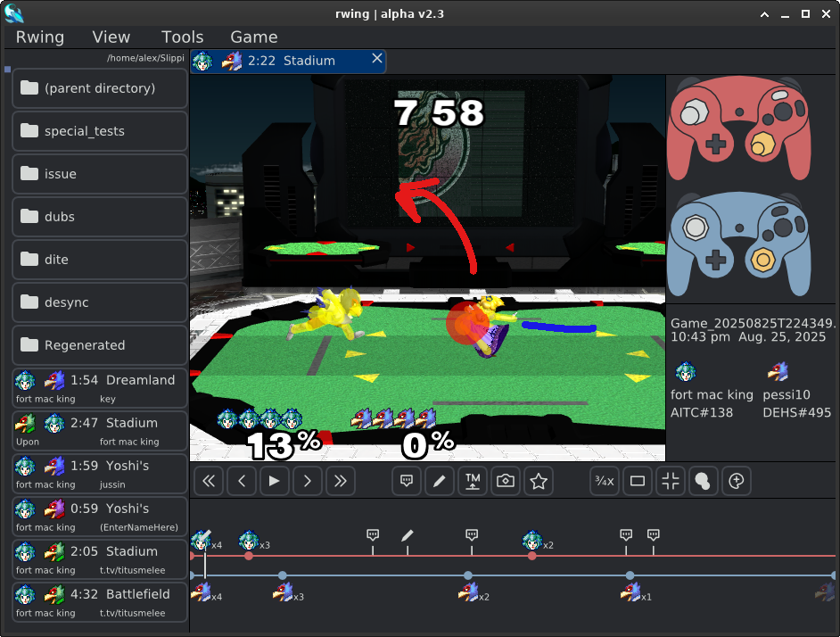The height and width of the screenshot is (637, 840).
Task: Open the special_tests folder
Action: 100,131
